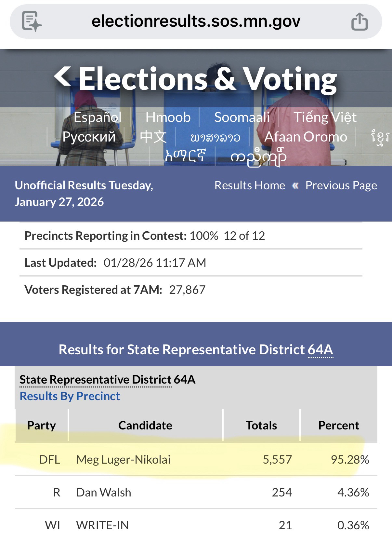Select the Soomaali language link
Screen dimensions: 392x556
click(242, 117)
